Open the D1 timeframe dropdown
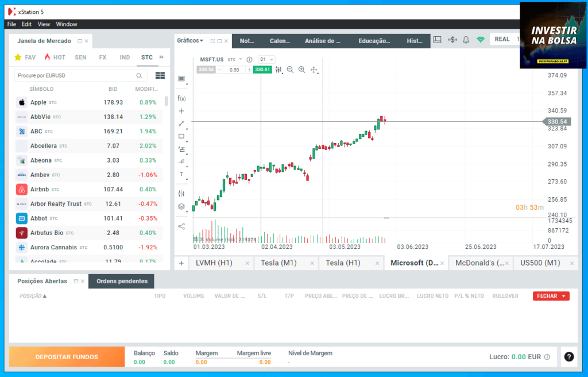This screenshot has height=377, width=588. click(x=266, y=59)
